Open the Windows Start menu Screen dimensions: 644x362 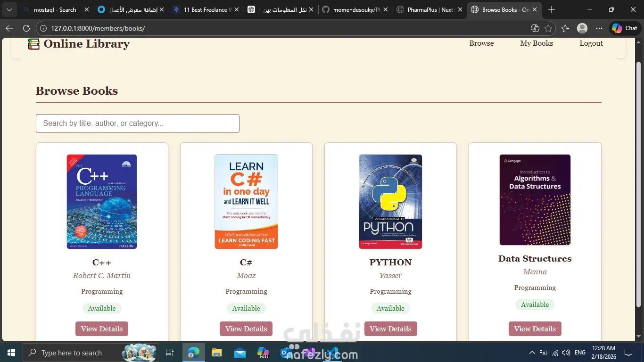pyautogui.click(x=11, y=353)
